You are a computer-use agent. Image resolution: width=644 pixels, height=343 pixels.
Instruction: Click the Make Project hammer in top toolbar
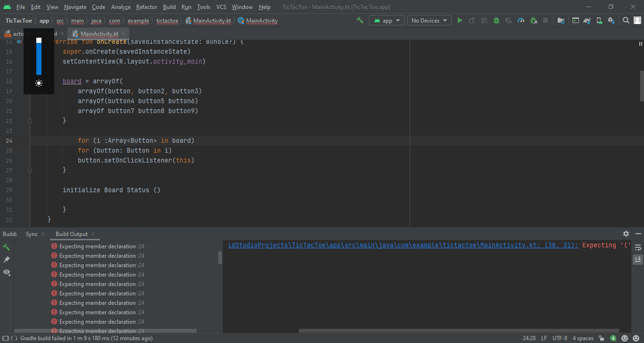point(360,20)
